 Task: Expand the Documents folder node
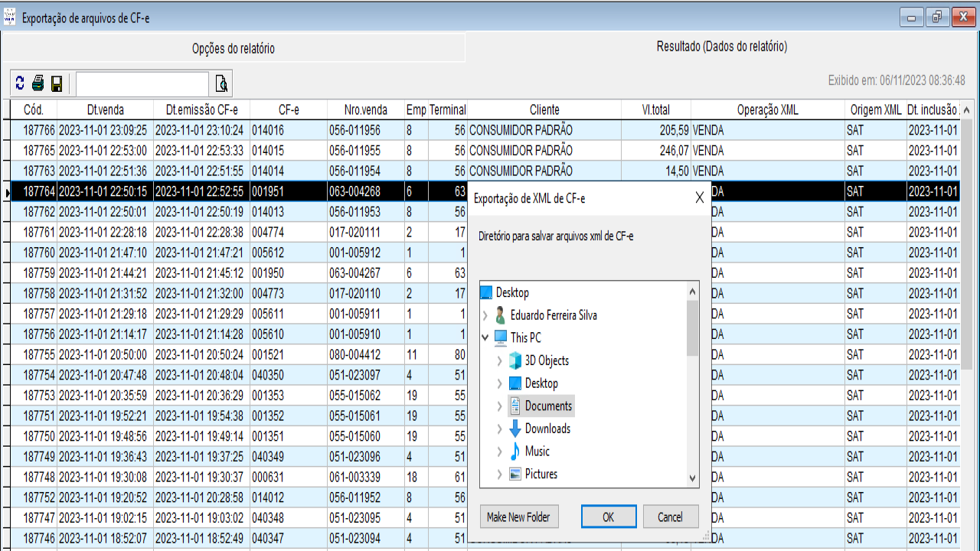(x=500, y=406)
